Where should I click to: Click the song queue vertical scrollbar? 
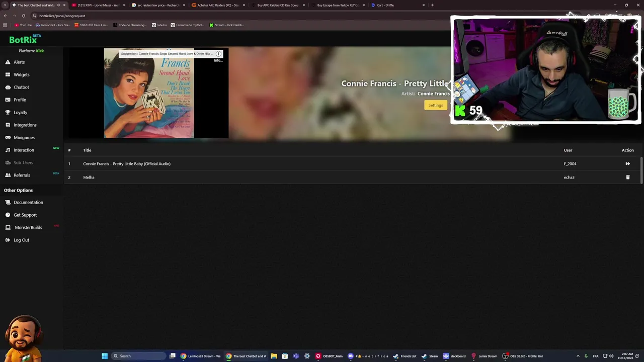tap(641, 170)
